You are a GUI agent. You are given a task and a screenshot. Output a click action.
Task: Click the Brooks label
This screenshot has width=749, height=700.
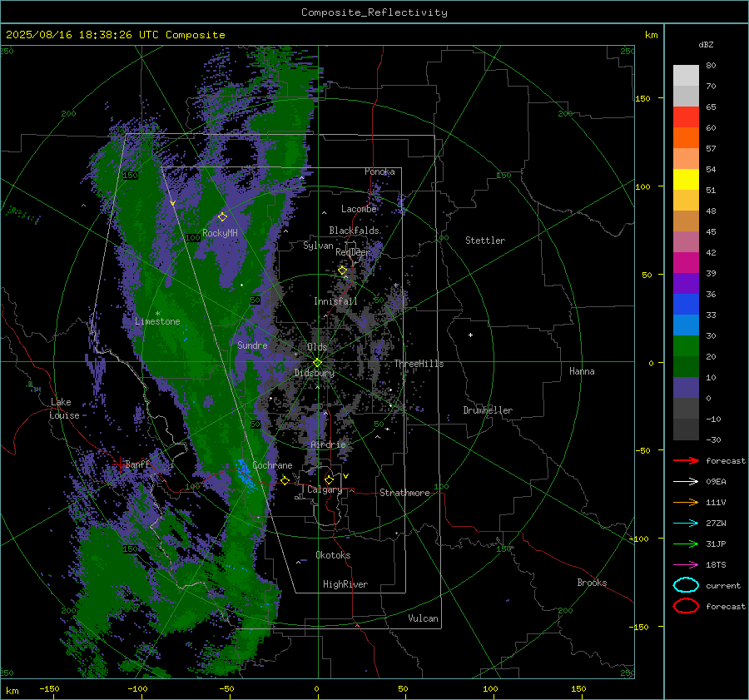click(x=592, y=583)
